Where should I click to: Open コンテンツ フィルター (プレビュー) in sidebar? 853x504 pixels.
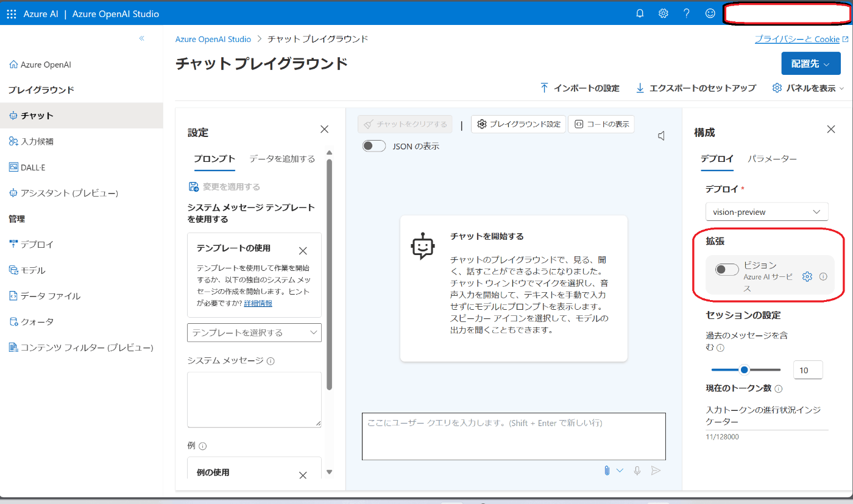click(82, 348)
